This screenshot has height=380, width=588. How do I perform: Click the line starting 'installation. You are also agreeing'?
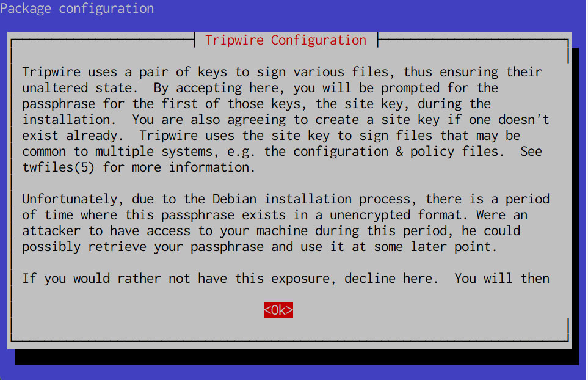click(286, 120)
